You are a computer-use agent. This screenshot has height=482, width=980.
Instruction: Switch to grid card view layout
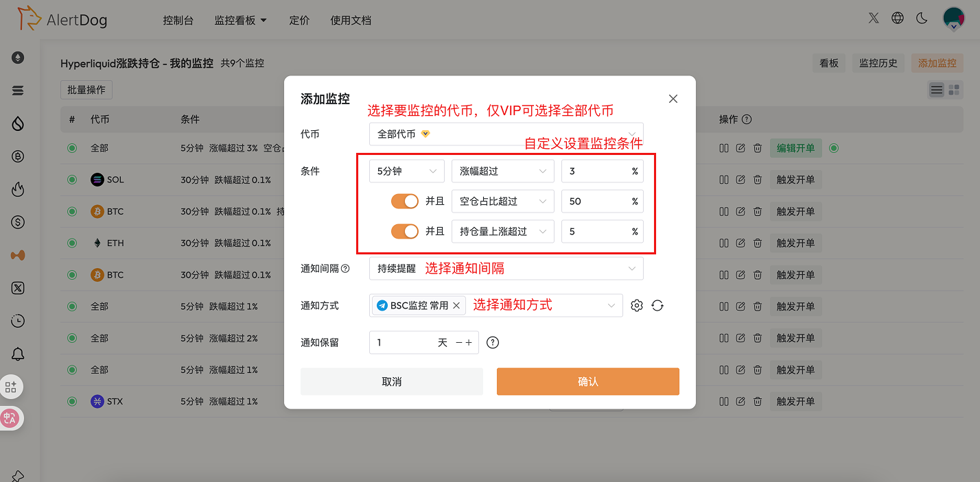[954, 90]
